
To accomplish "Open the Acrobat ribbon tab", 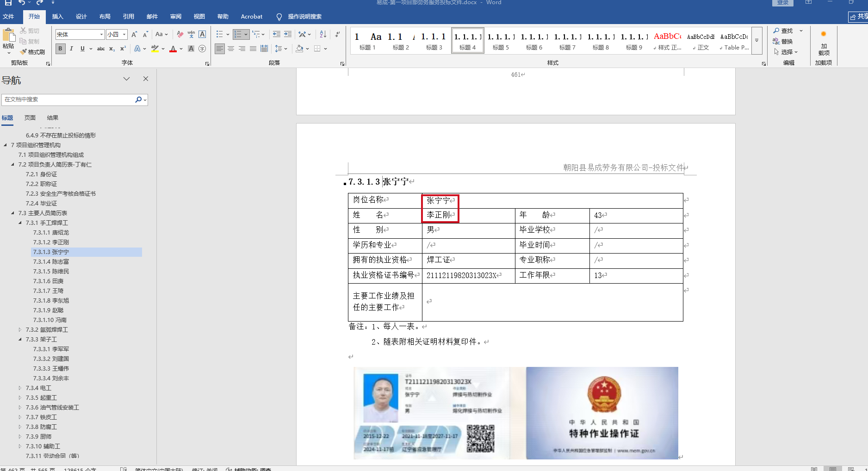I will [252, 17].
